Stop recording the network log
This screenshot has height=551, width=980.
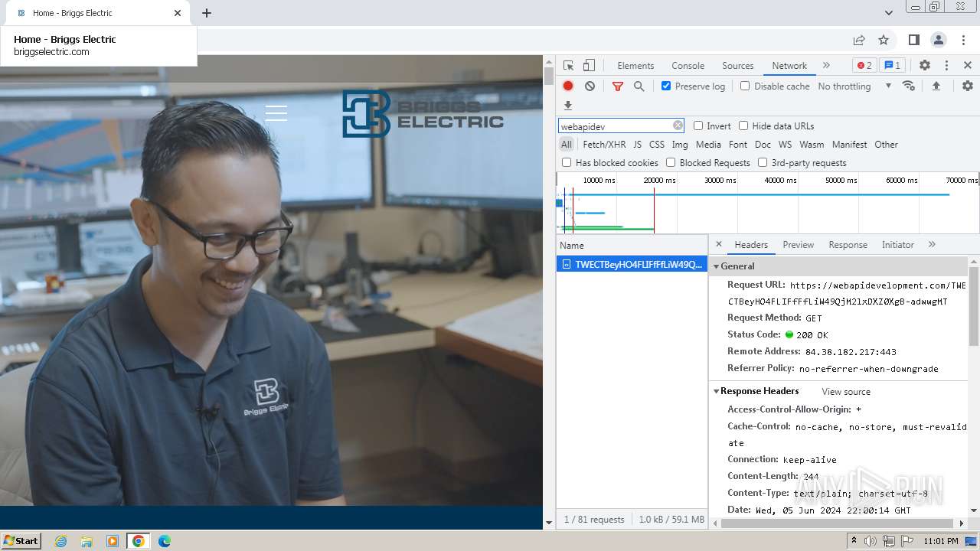(x=568, y=86)
